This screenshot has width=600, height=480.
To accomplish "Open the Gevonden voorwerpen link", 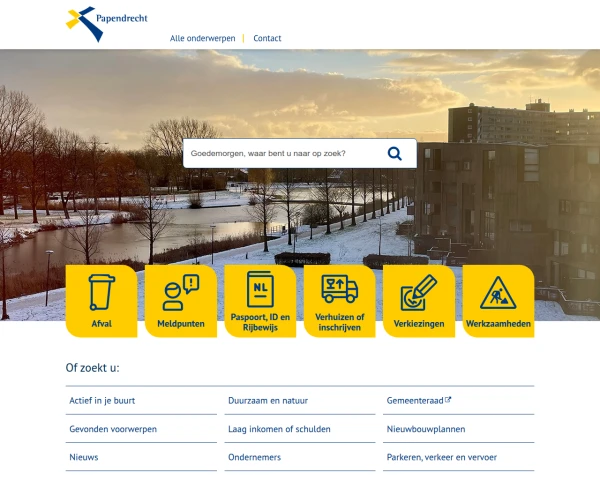I will pos(113,429).
